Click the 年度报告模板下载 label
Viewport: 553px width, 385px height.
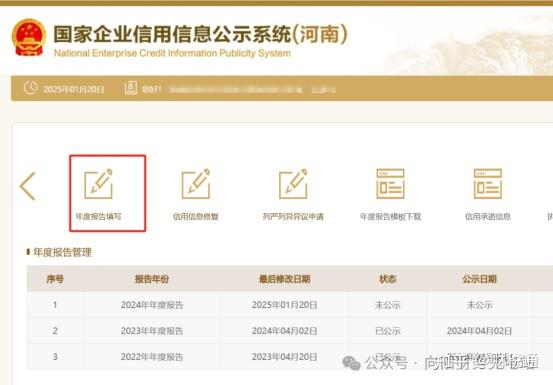point(390,216)
